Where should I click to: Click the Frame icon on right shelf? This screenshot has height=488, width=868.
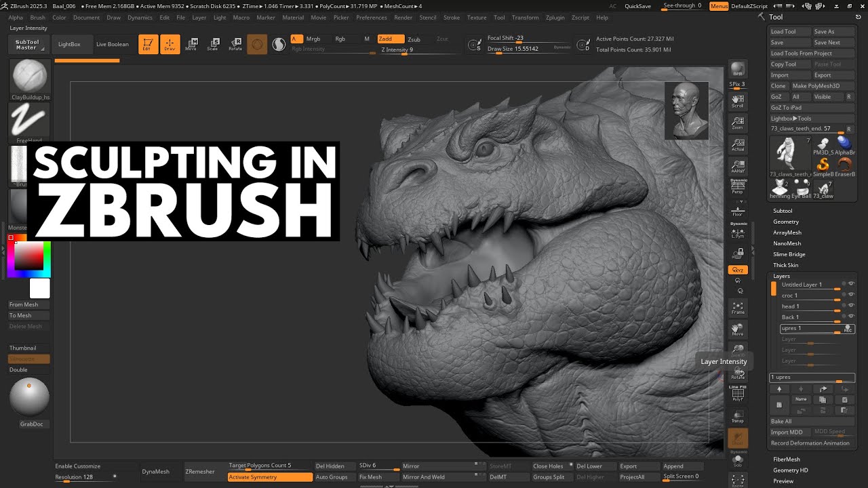tap(737, 308)
